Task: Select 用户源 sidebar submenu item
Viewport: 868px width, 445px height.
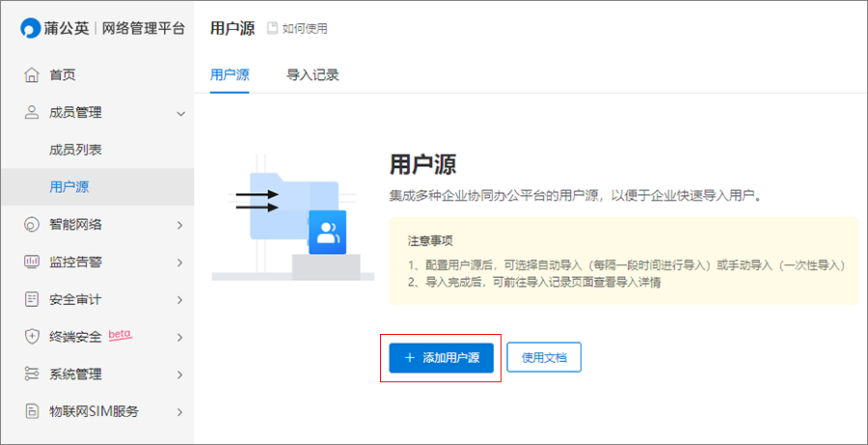Action: [x=97, y=187]
